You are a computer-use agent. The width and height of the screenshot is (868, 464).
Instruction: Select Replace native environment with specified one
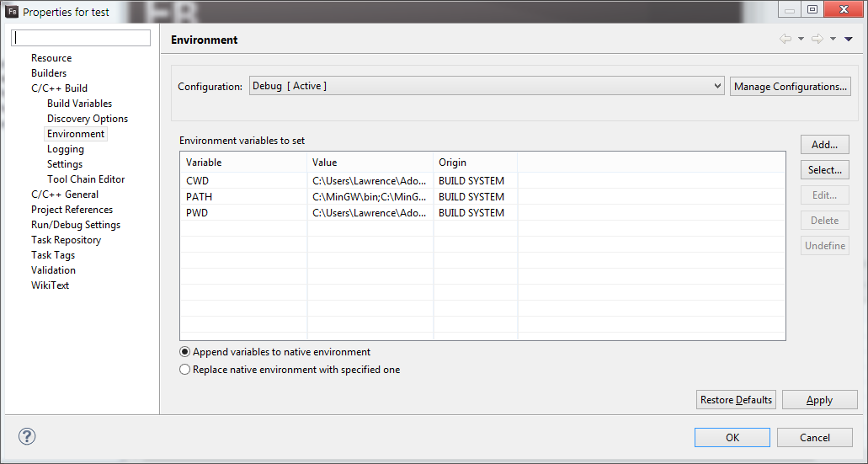(x=290, y=370)
